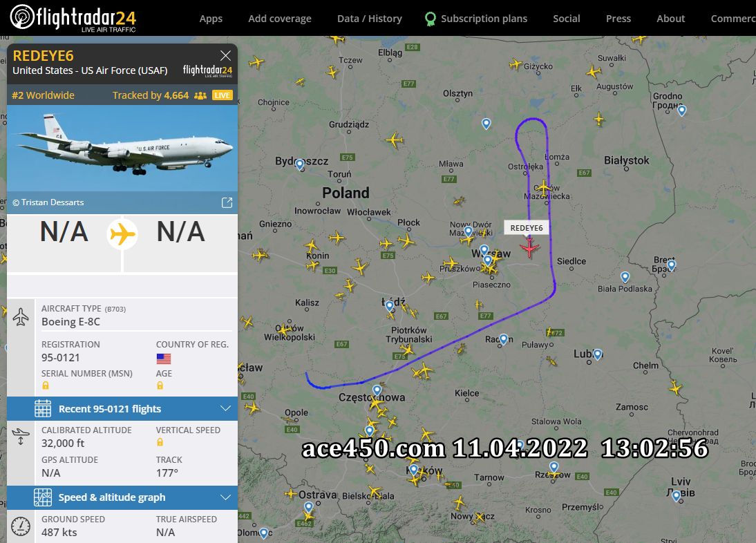The width and height of the screenshot is (756, 543).
Task: Open the aircraft photo in external link
Action: click(227, 202)
